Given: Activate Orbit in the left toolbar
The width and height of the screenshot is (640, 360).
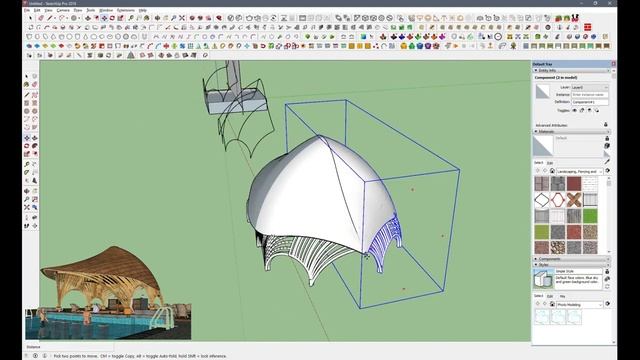Looking at the screenshot, I should [27, 191].
